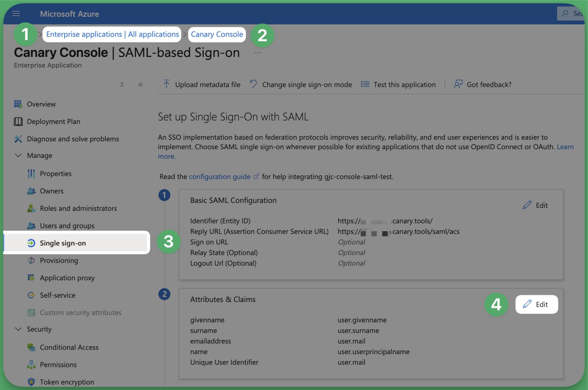Click the pencil icon in Attributes & Claims

[x=527, y=304]
